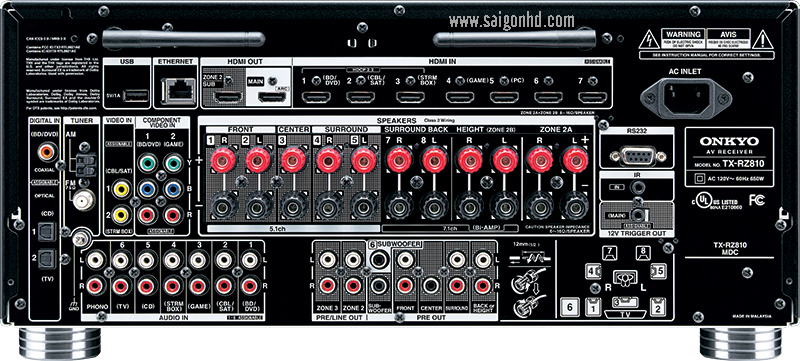Viewport: 800px width, 361px height.
Task: Click the optical input 1 CD port
Action: click(47, 233)
